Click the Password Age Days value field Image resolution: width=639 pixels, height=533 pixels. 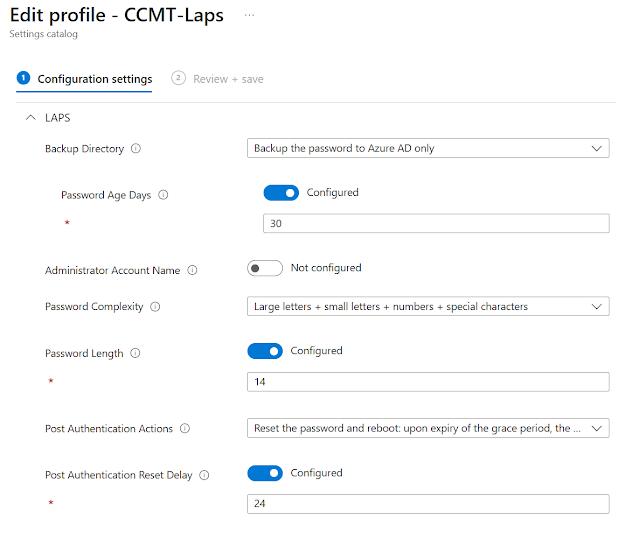pos(436,224)
